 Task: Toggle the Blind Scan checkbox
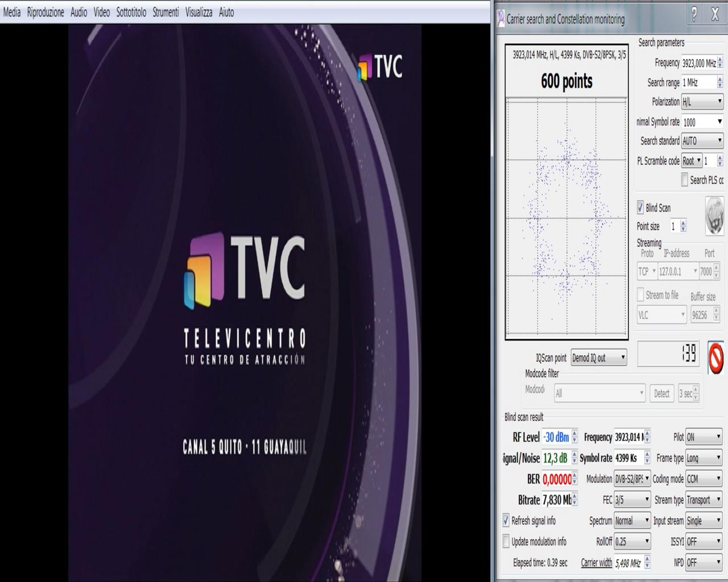[640, 207]
